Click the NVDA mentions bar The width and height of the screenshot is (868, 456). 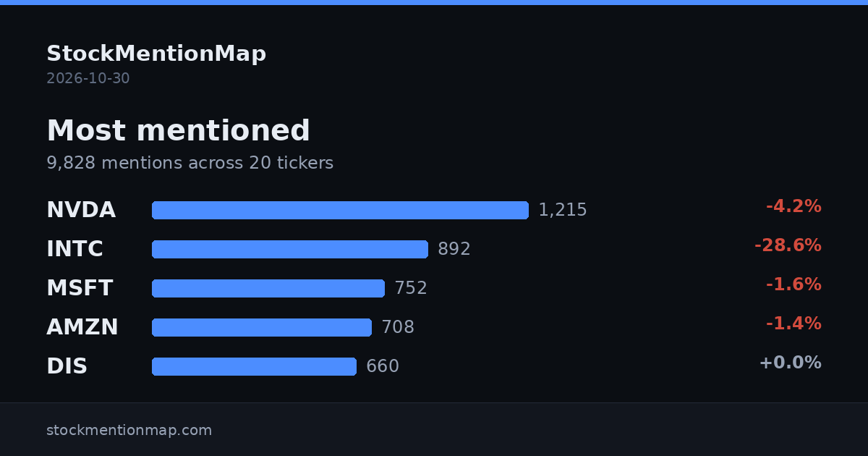340,210
